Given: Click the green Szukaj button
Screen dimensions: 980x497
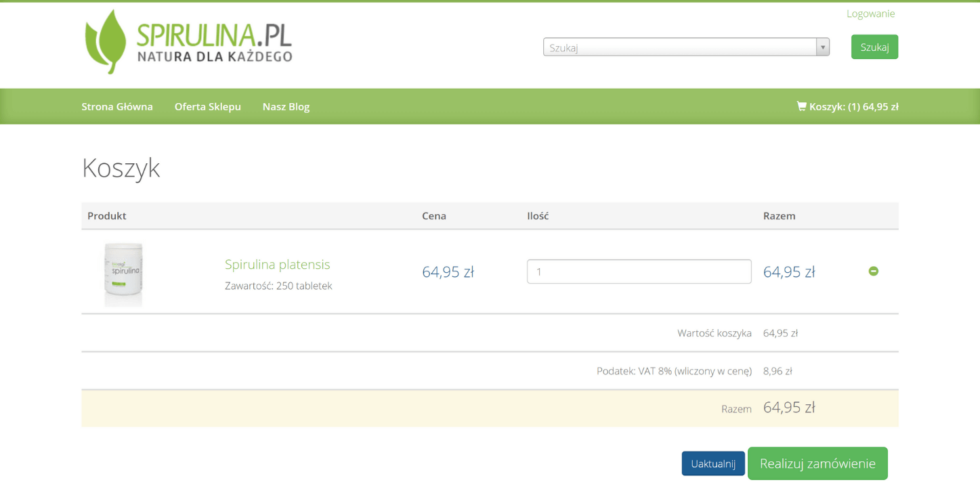Looking at the screenshot, I should click(x=874, y=47).
